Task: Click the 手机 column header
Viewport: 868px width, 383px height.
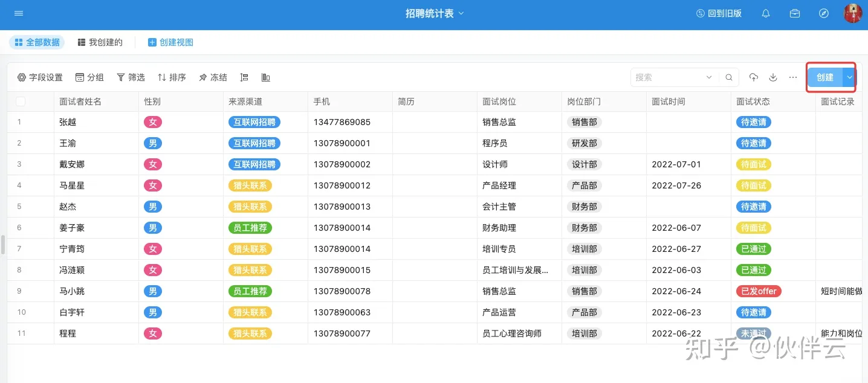Action: point(350,101)
